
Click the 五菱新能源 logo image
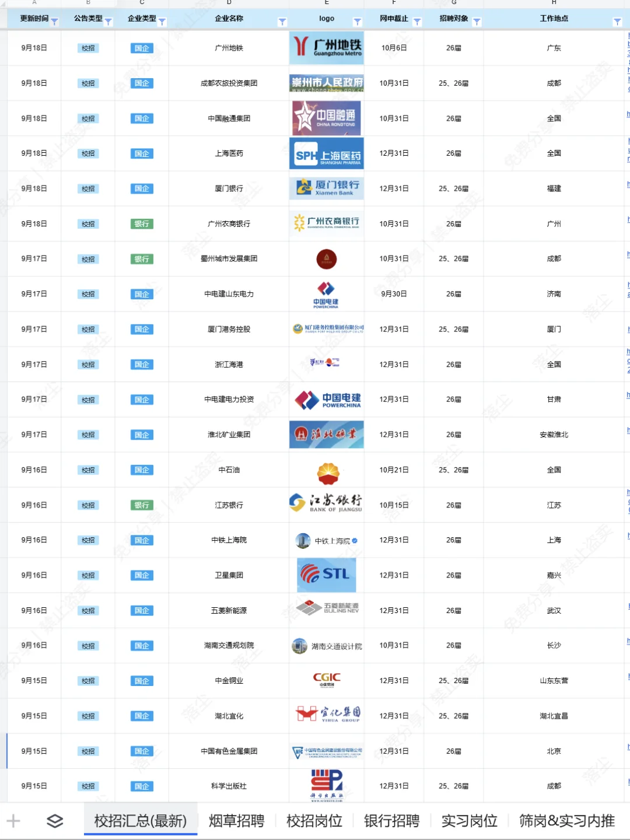327,608
